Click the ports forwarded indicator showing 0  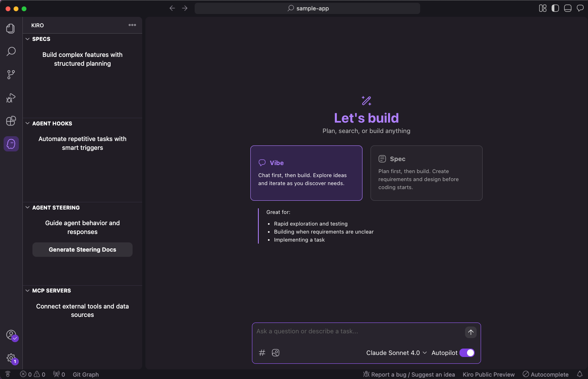click(x=59, y=374)
